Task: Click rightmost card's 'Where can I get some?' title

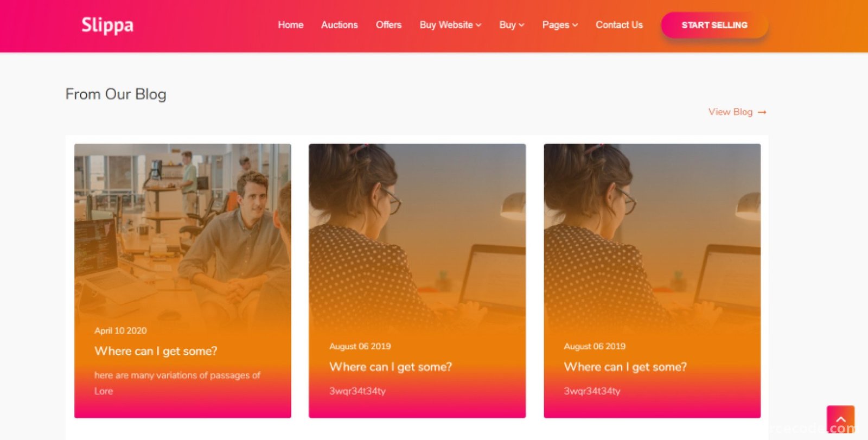Action: 625,367
